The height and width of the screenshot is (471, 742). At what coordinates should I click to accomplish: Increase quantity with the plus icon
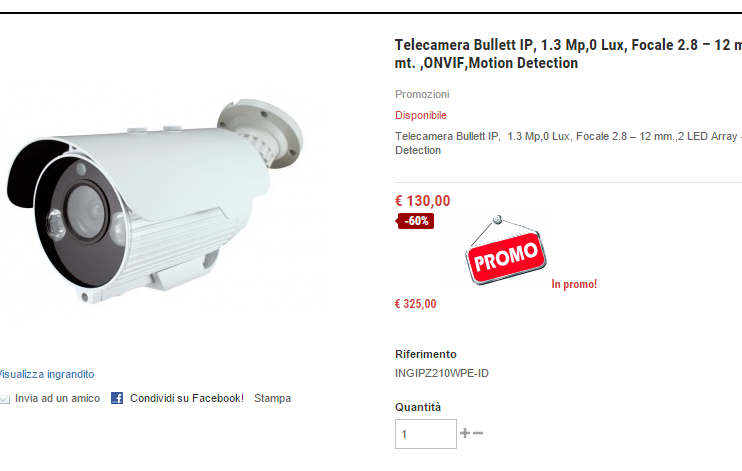pos(465,433)
